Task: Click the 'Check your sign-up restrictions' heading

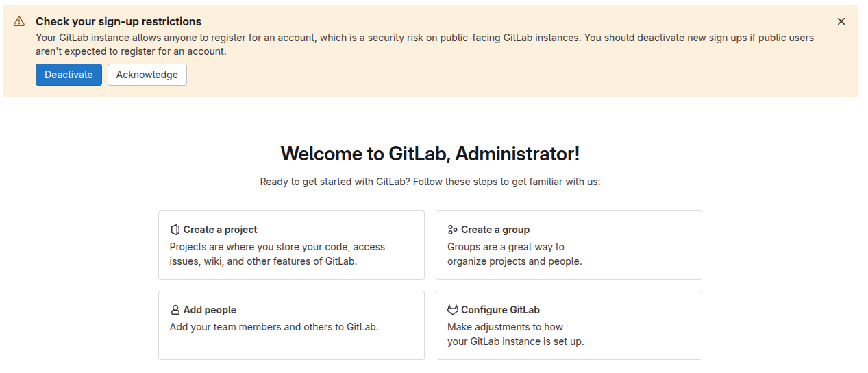Action: (119, 21)
